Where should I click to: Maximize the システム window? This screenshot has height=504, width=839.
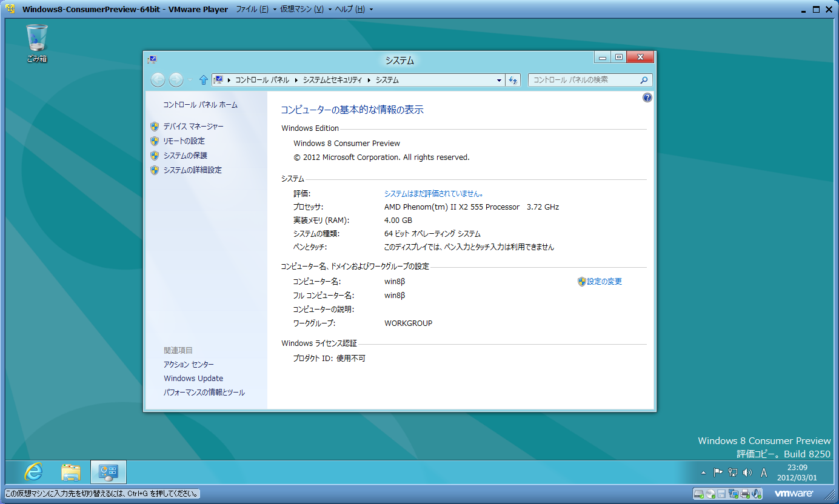point(618,58)
